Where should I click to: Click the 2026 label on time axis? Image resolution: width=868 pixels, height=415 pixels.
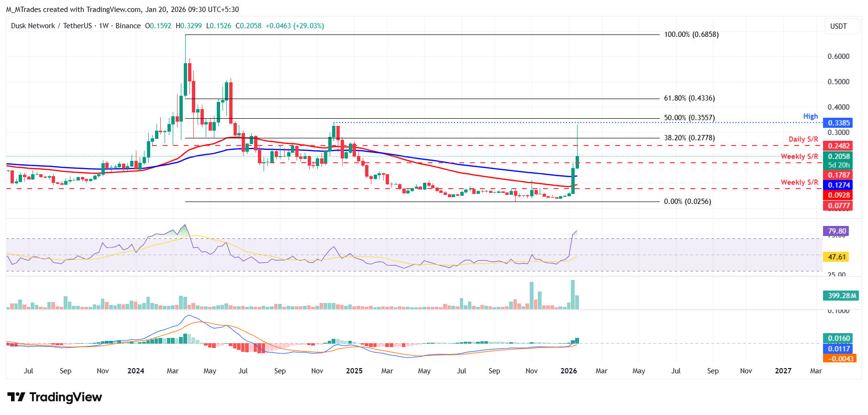(568, 371)
